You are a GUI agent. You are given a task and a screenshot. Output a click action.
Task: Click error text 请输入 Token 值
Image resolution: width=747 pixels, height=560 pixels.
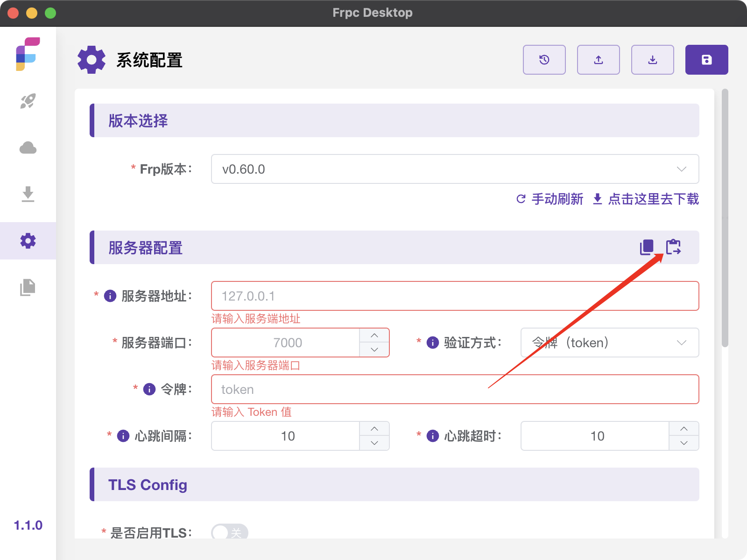click(252, 412)
